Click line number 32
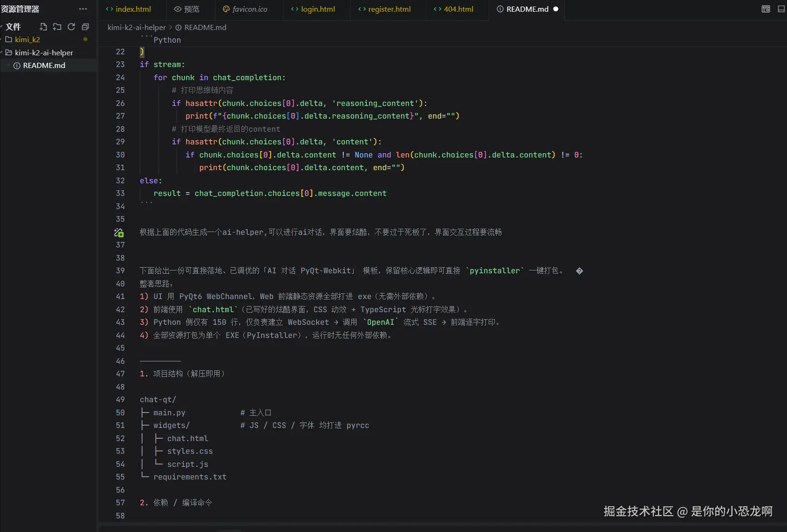 coord(120,181)
